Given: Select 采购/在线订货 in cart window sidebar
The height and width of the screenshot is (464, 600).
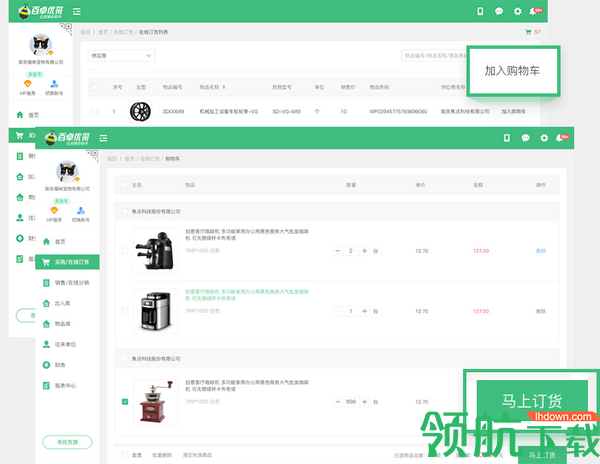Looking at the screenshot, I should (x=67, y=262).
